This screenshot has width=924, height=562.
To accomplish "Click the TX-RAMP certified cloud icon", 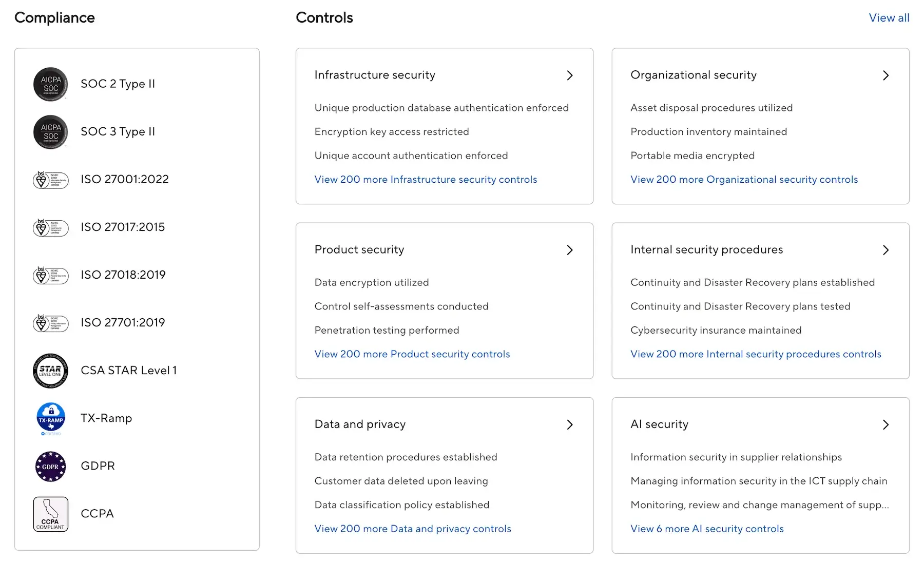I will [51, 418].
